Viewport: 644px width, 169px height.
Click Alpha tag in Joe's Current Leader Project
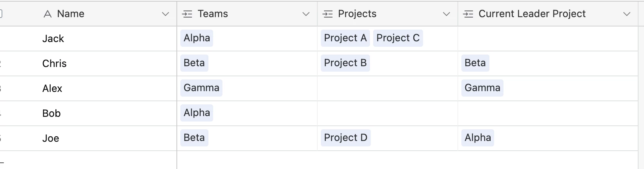click(x=478, y=138)
